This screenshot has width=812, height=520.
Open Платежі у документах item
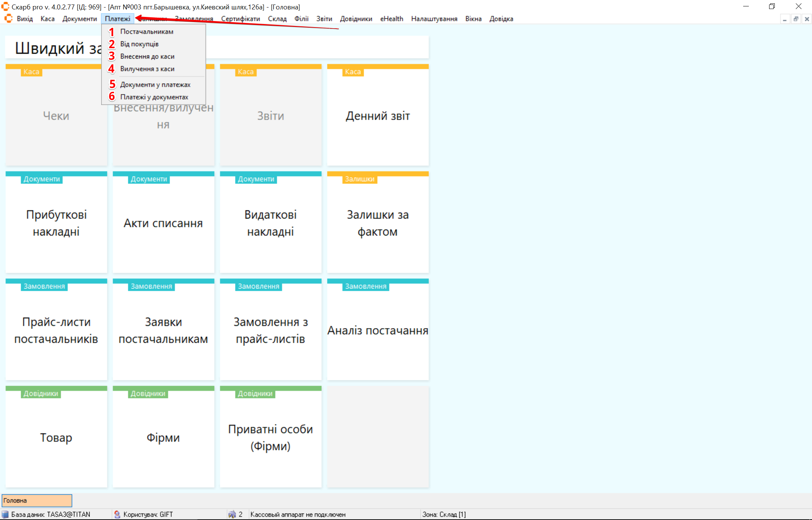154,97
